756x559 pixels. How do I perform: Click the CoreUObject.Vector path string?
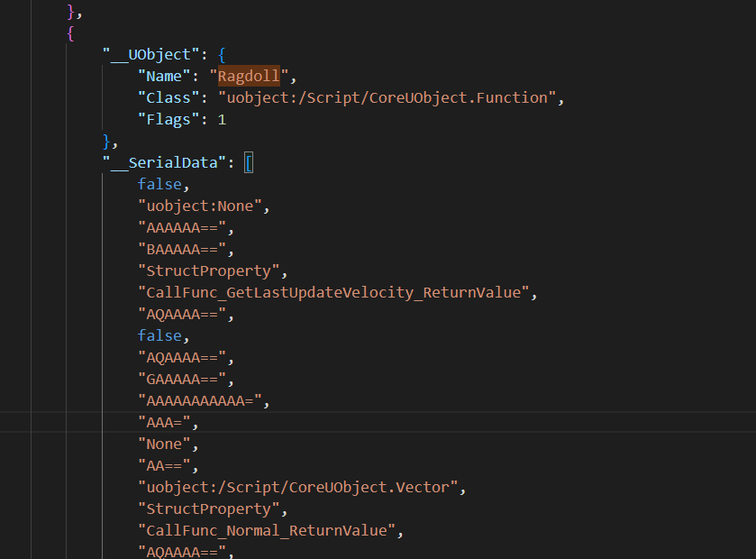tap(299, 487)
